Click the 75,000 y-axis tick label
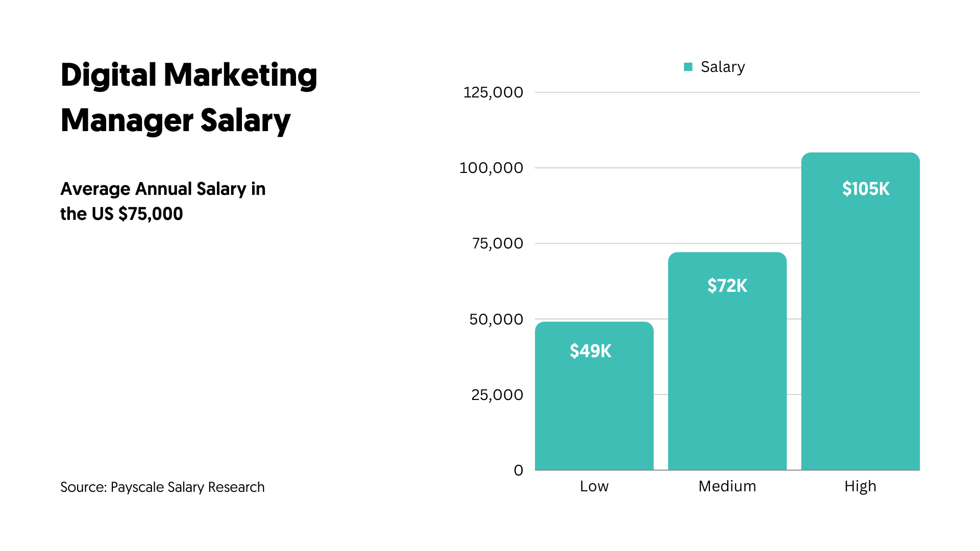The width and height of the screenshot is (980, 551). (498, 243)
